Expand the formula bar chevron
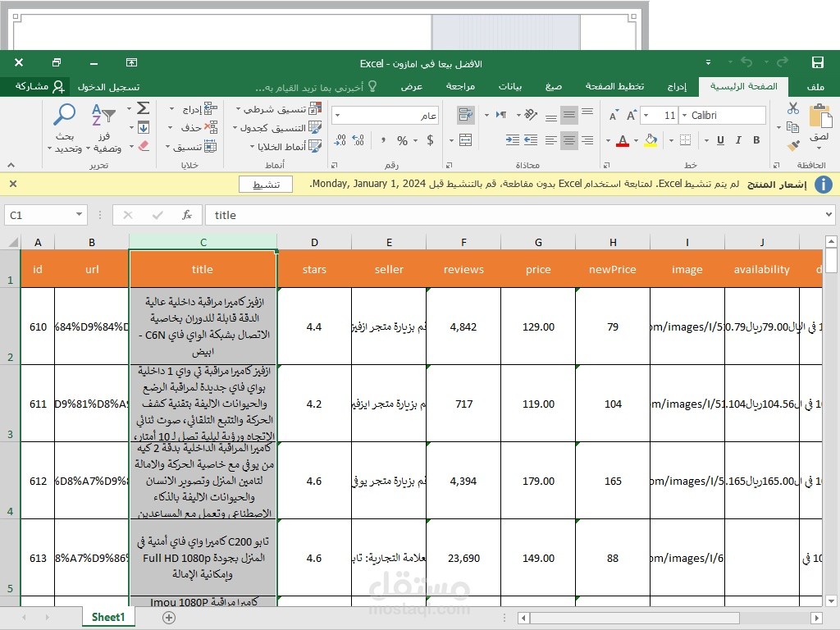 [829, 214]
